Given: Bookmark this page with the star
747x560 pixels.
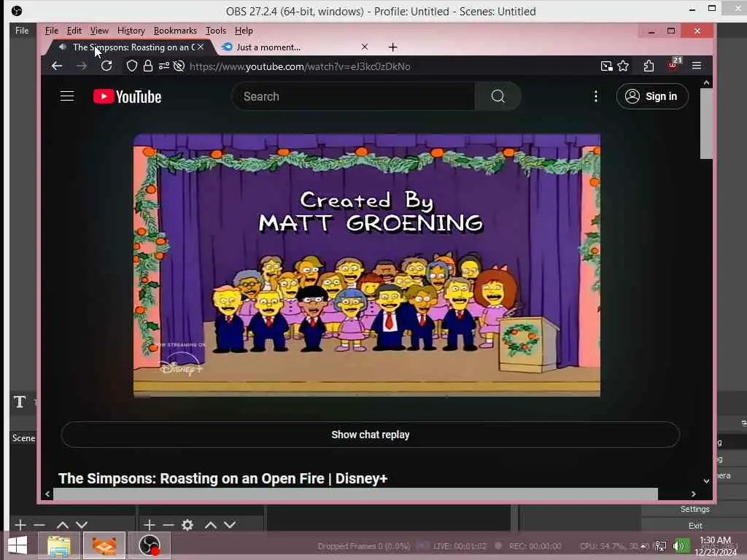Looking at the screenshot, I should coord(623,66).
